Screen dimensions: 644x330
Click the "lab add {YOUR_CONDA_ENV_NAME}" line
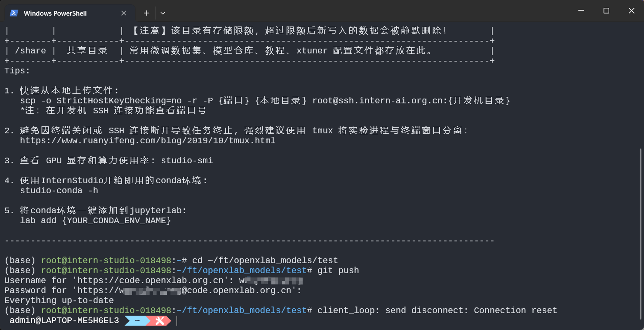pos(96,221)
